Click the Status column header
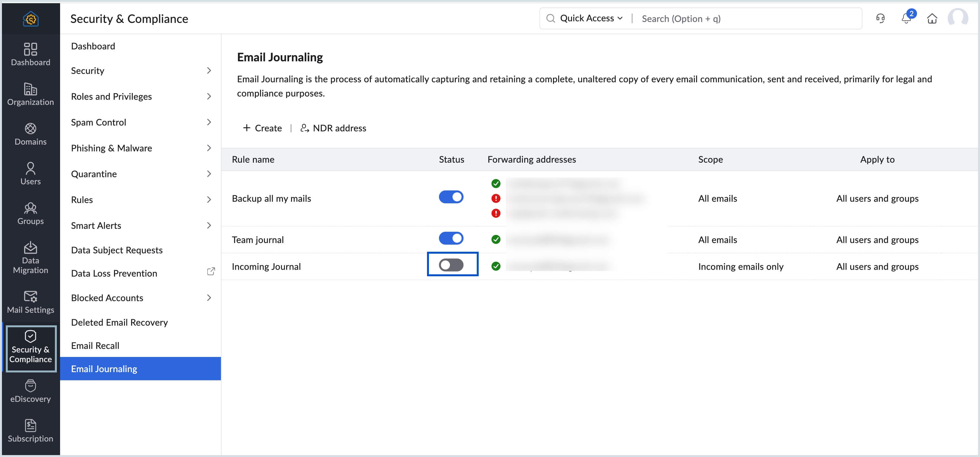Viewport: 980px width, 457px height. pyautogui.click(x=451, y=159)
